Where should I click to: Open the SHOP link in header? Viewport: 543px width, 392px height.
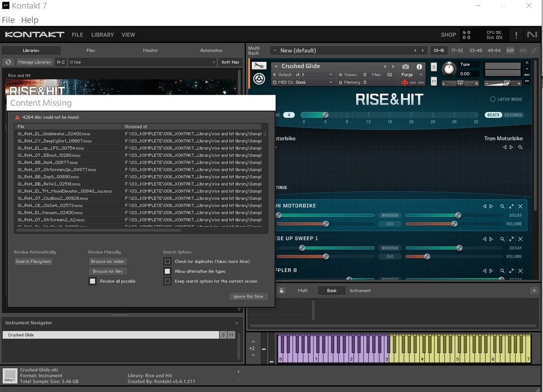[x=448, y=35]
